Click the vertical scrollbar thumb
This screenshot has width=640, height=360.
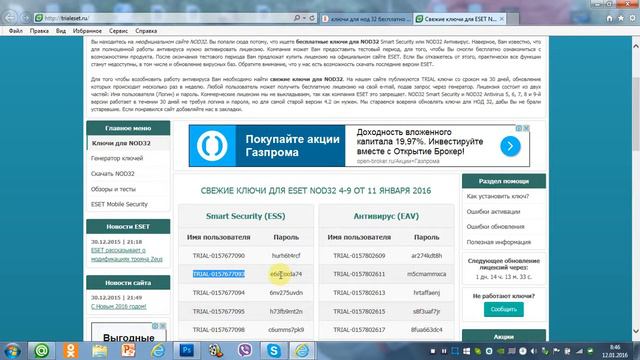[636, 113]
